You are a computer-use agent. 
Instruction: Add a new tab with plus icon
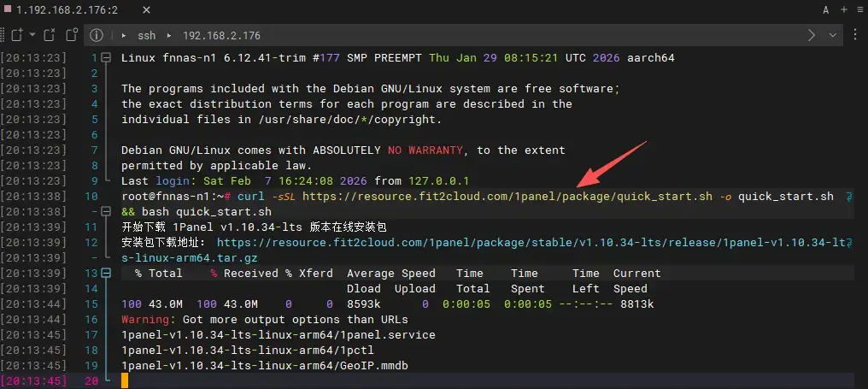[843, 10]
